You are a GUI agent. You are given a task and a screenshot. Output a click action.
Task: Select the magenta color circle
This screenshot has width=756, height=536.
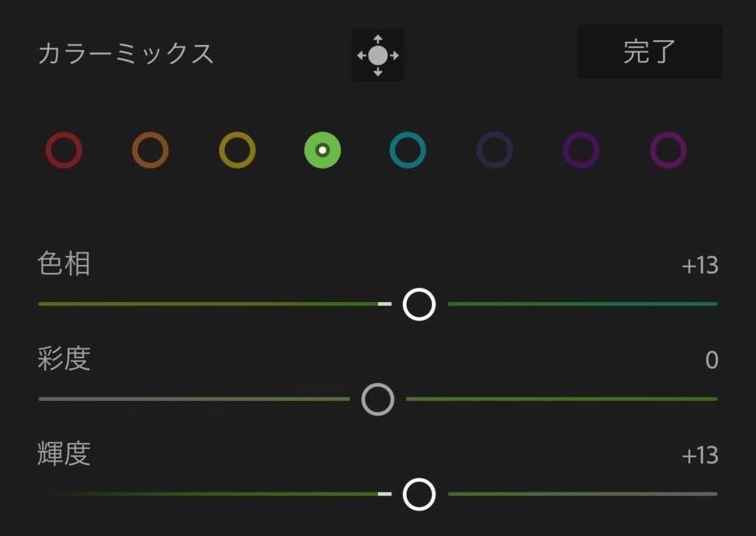click(668, 151)
